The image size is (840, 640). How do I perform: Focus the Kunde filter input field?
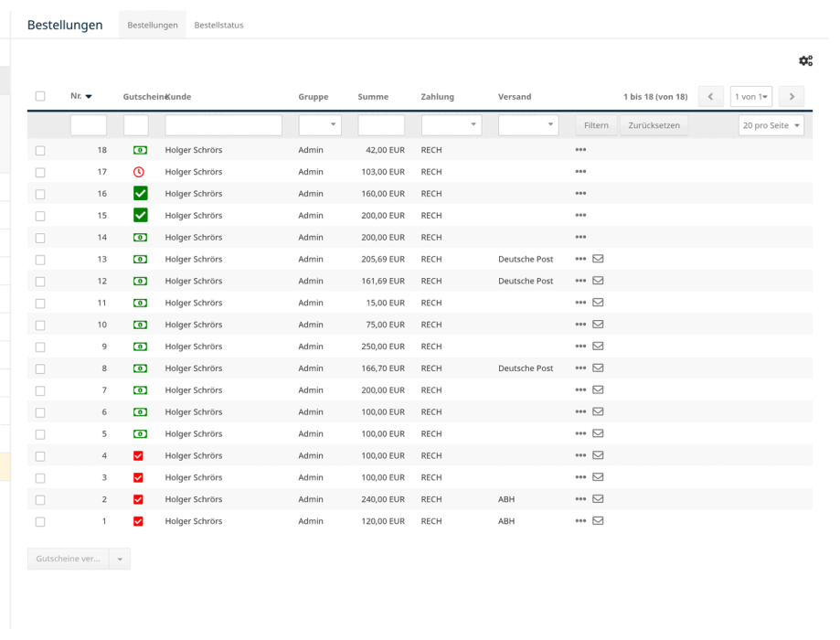223,125
